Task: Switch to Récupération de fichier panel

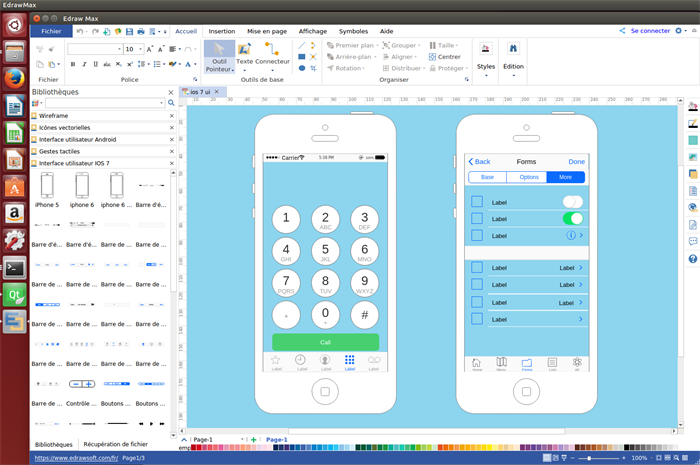Action: click(116, 444)
